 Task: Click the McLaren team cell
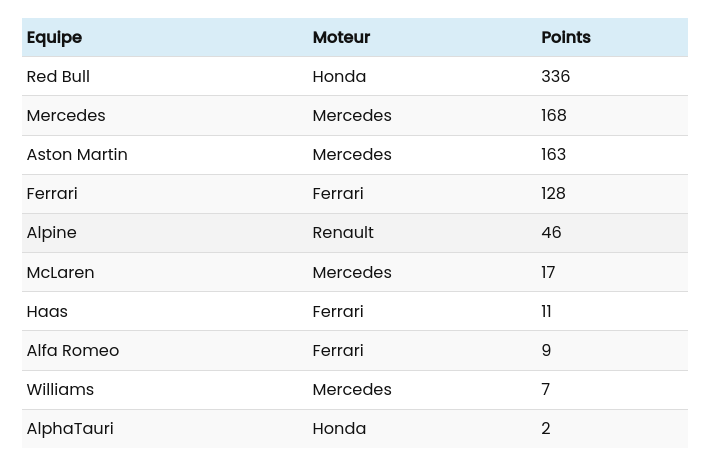click(x=60, y=272)
